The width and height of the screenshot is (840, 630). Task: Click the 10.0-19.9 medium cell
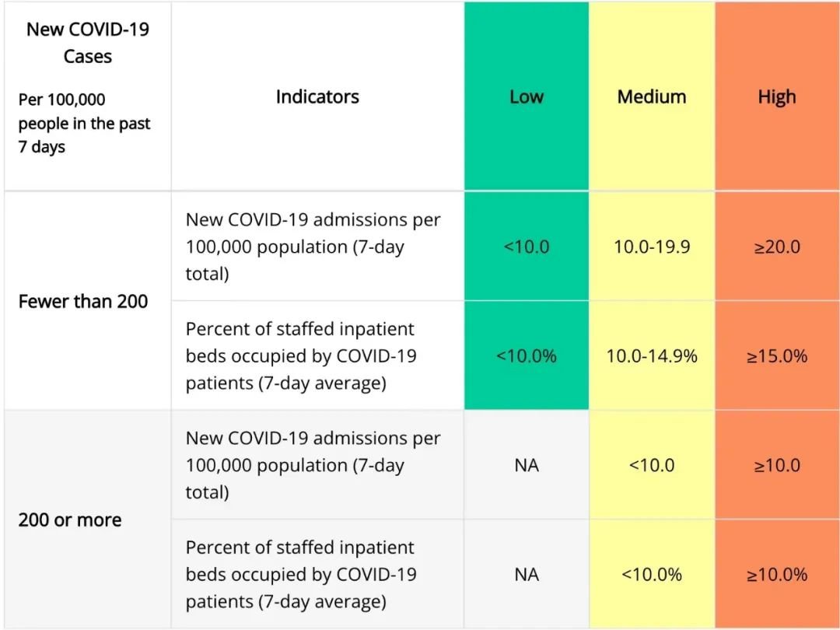pyautogui.click(x=652, y=247)
